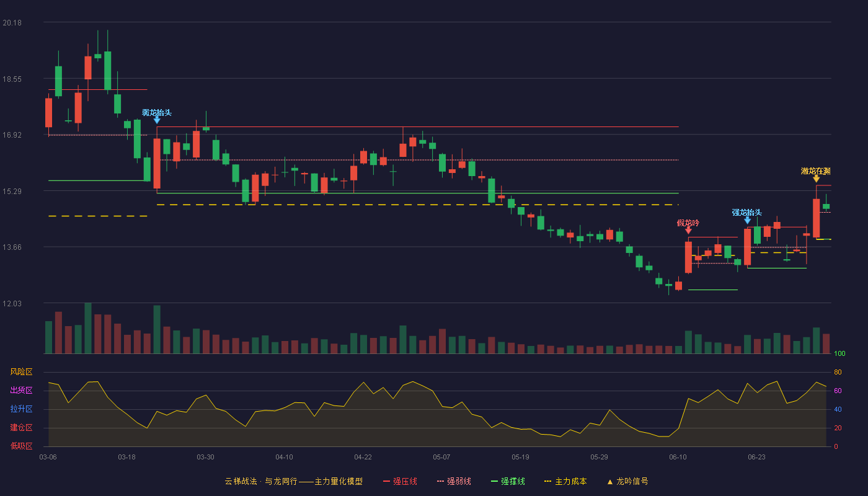The height and width of the screenshot is (496, 868).
Task: Click the 04-10 date label
Action: click(x=284, y=457)
